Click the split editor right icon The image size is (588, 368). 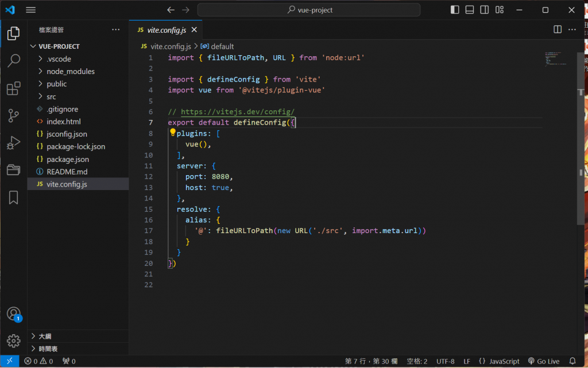(557, 29)
